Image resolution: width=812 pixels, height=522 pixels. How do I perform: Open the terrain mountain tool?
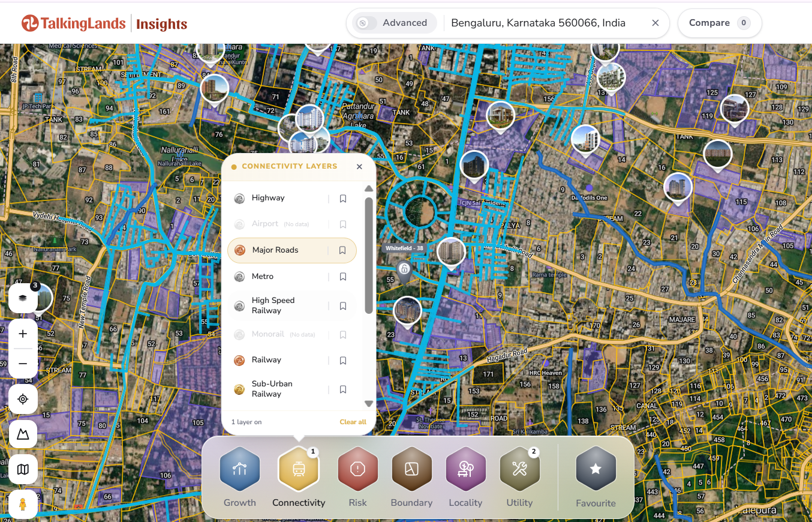click(23, 434)
